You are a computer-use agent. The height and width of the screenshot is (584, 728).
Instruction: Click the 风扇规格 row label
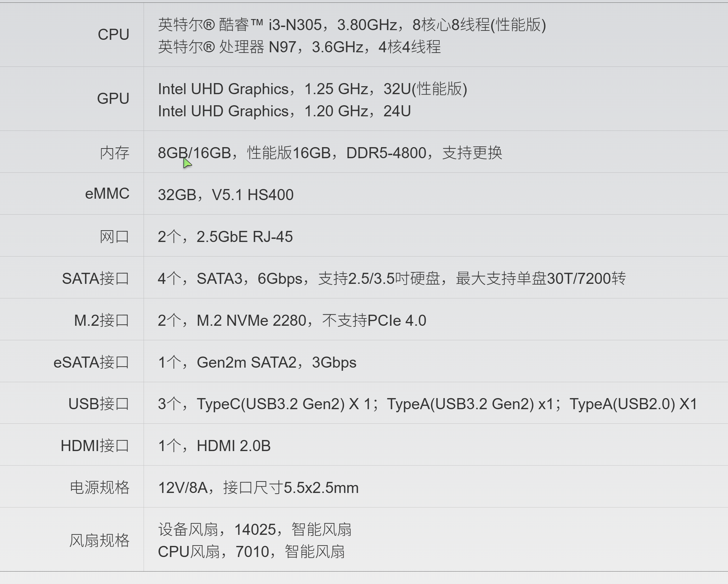99,540
